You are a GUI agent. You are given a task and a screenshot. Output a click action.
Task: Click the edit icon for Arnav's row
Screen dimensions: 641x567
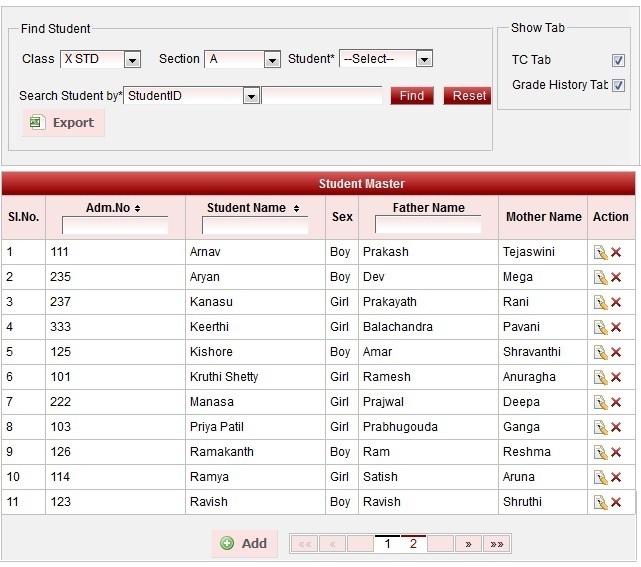(600, 253)
